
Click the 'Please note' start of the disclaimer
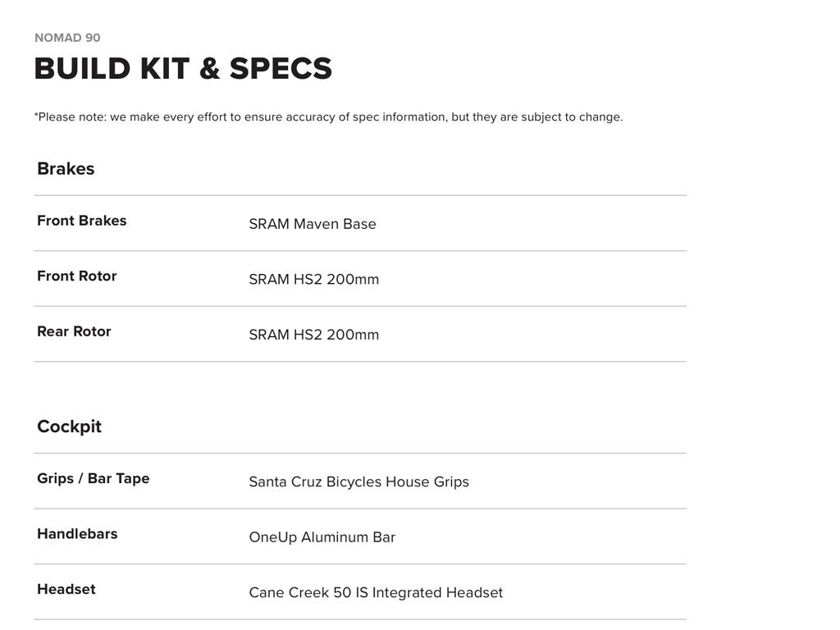[69, 117]
